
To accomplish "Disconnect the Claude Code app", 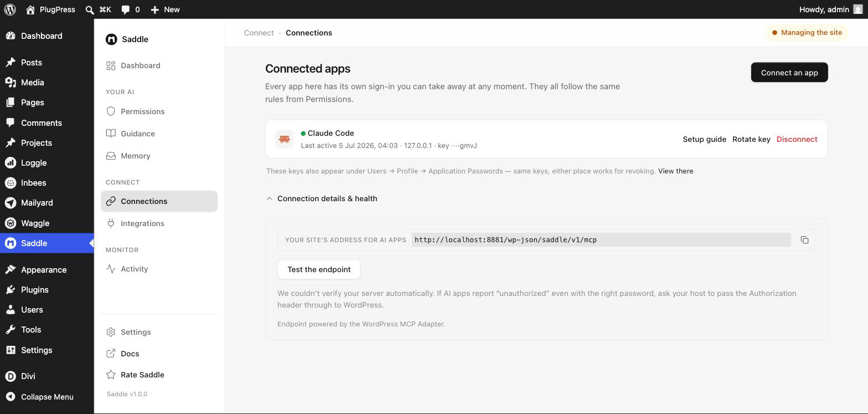I will point(797,139).
